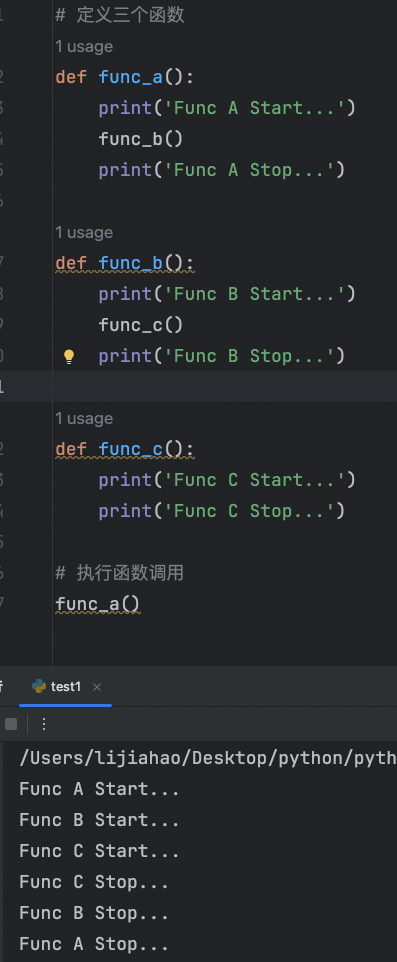397x962 pixels.
Task: Click the func_c function definition name
Action: click(x=131, y=449)
